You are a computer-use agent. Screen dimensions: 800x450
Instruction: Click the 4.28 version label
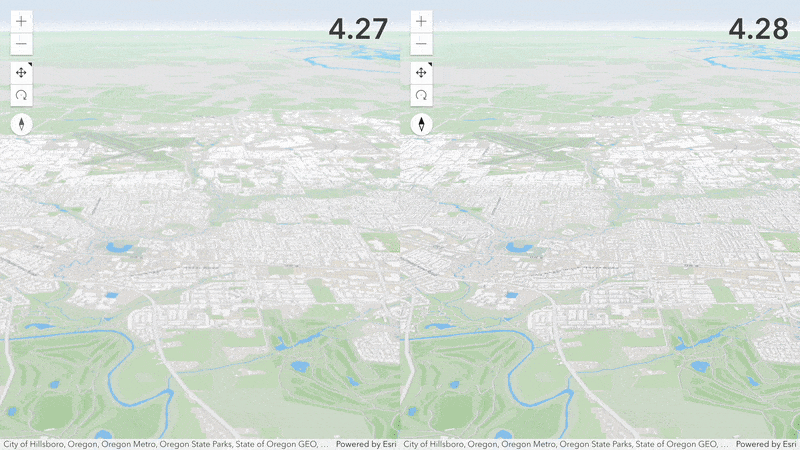tap(758, 29)
